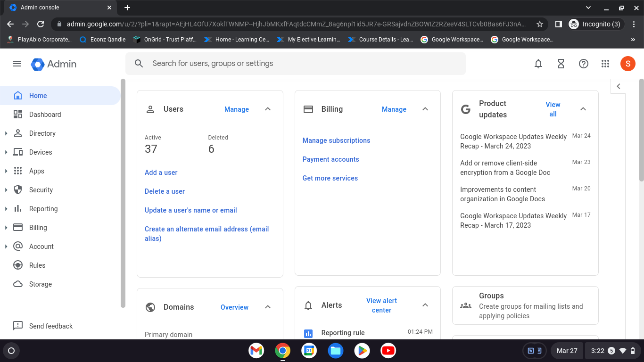
Task: Collapse the Users card
Action: click(x=268, y=109)
